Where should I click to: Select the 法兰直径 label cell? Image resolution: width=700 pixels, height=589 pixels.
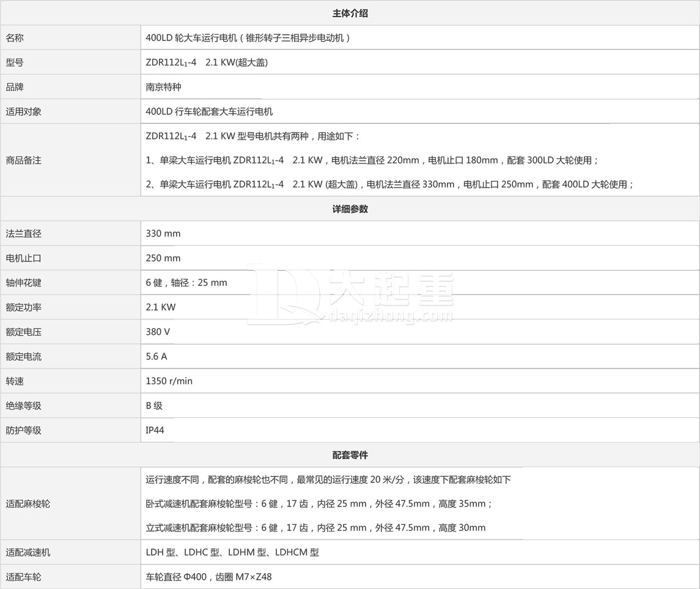click(70, 233)
